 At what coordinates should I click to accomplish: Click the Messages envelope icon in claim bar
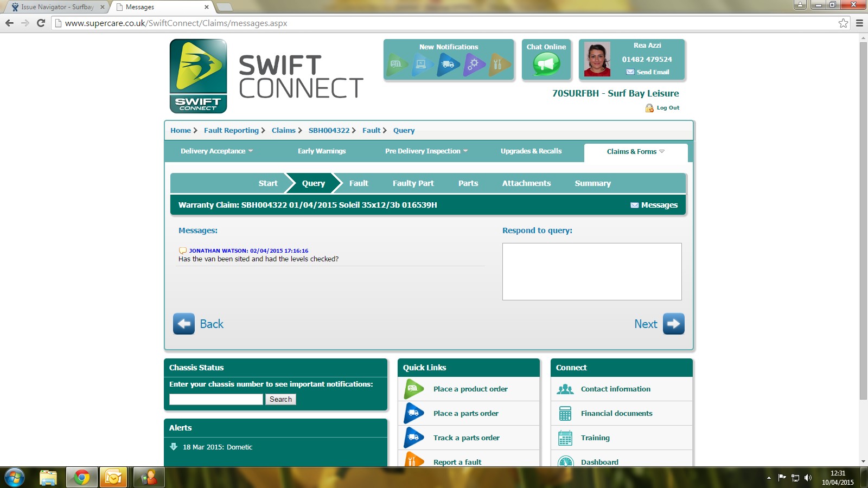[x=634, y=205]
